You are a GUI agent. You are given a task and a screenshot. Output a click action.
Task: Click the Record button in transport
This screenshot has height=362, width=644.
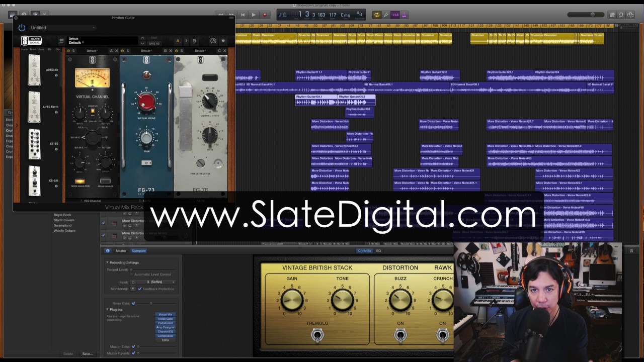tap(265, 15)
